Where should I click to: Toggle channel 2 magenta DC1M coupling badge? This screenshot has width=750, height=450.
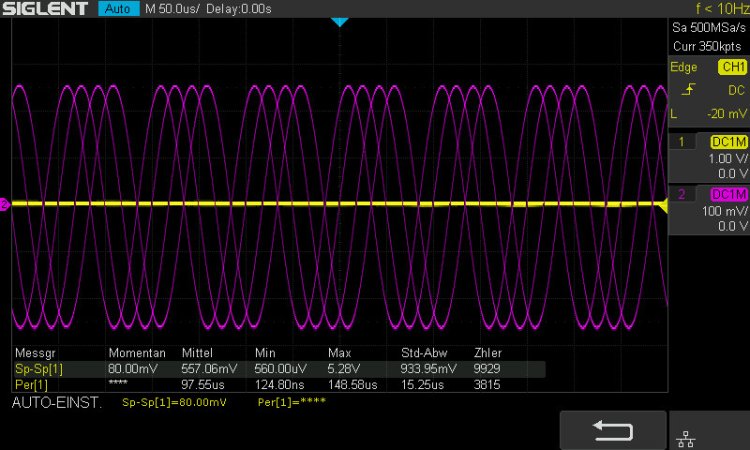click(x=728, y=194)
